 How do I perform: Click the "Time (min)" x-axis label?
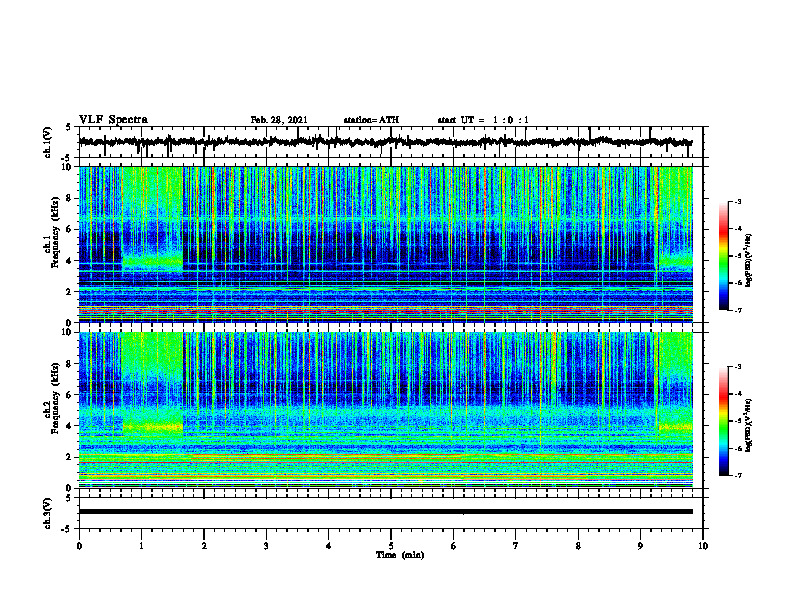click(400, 555)
